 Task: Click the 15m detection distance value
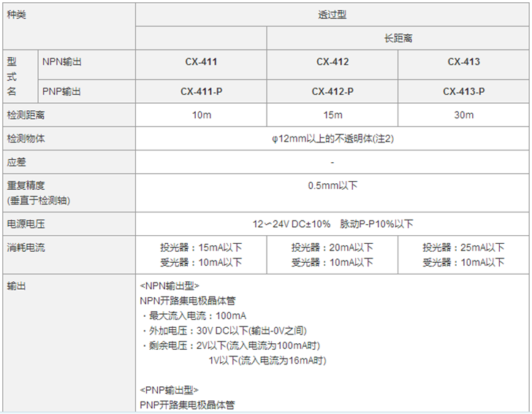pyautogui.click(x=332, y=115)
